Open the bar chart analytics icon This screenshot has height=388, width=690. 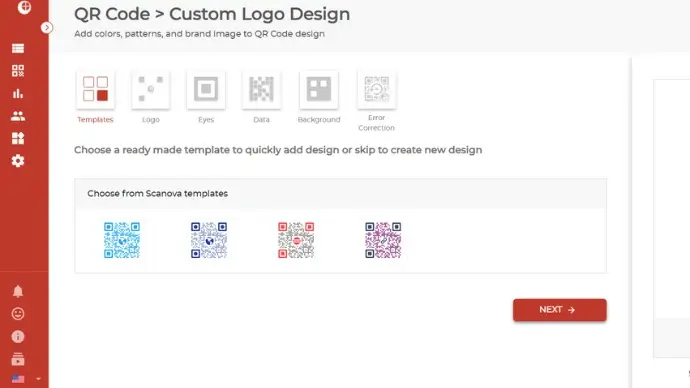pos(18,93)
